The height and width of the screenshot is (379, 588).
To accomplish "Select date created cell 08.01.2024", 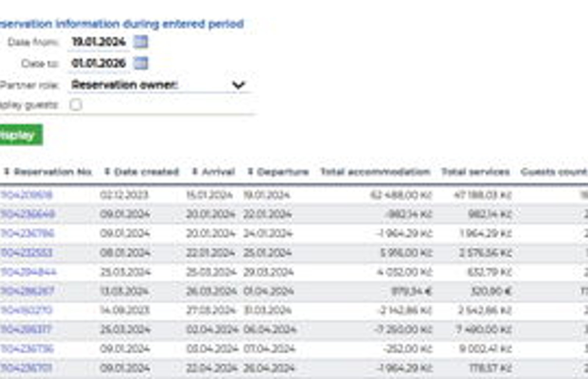I will pyautogui.click(x=125, y=253).
